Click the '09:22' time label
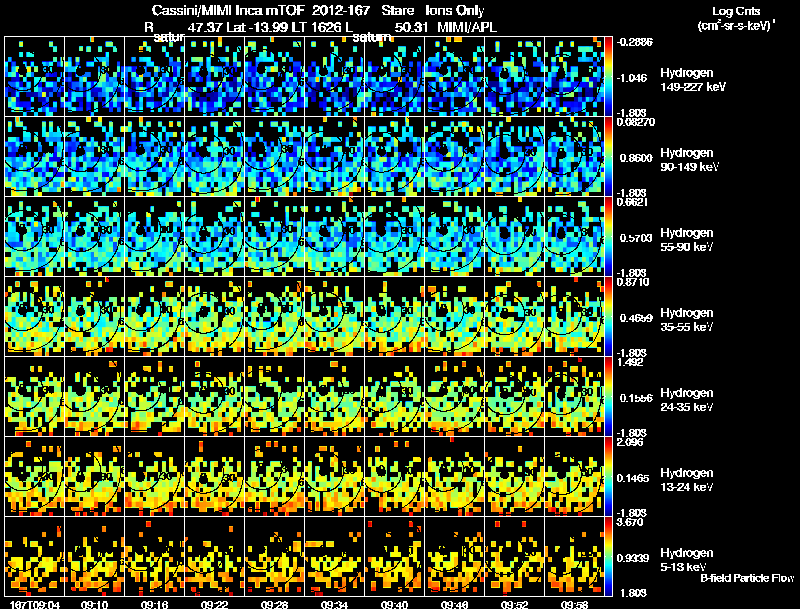 click(215, 605)
